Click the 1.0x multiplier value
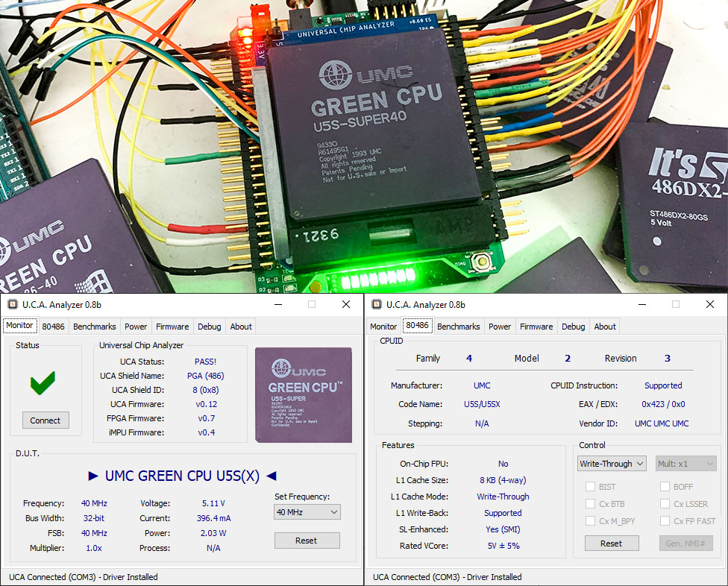Viewport: 728px width, 586px height. (94, 548)
